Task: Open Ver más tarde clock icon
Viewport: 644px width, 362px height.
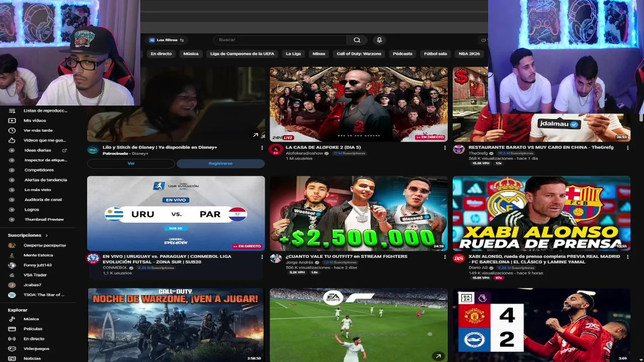Action: tap(12, 130)
